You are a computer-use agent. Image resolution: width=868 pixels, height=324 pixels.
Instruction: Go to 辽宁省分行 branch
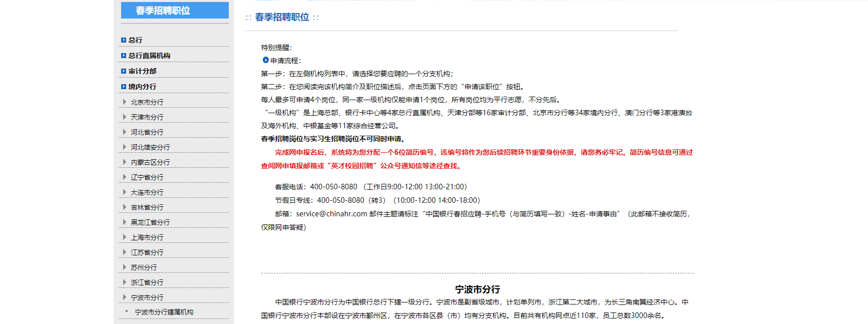point(147,177)
